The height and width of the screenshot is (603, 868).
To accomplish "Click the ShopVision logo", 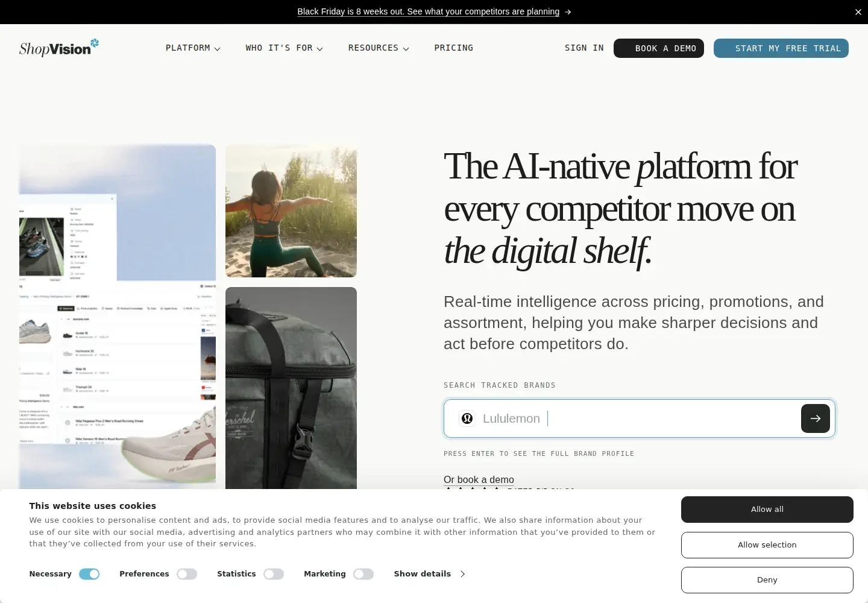I will tap(59, 48).
